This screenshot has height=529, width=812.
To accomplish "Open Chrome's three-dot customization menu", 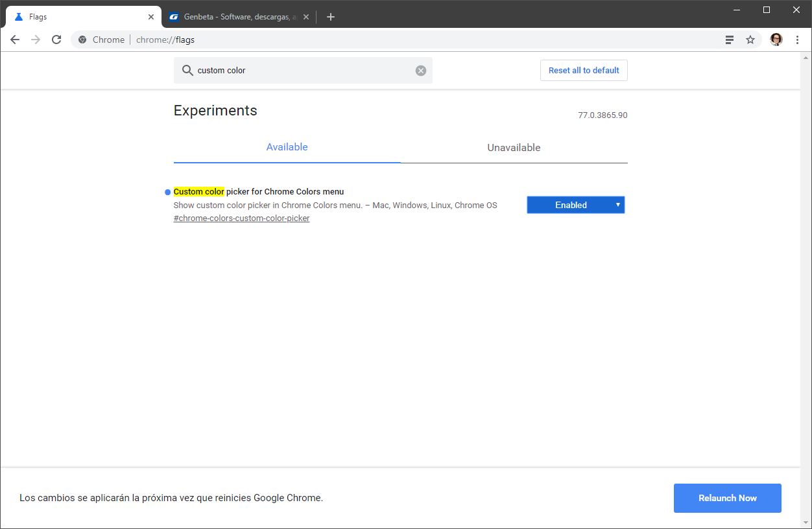I will tap(797, 40).
